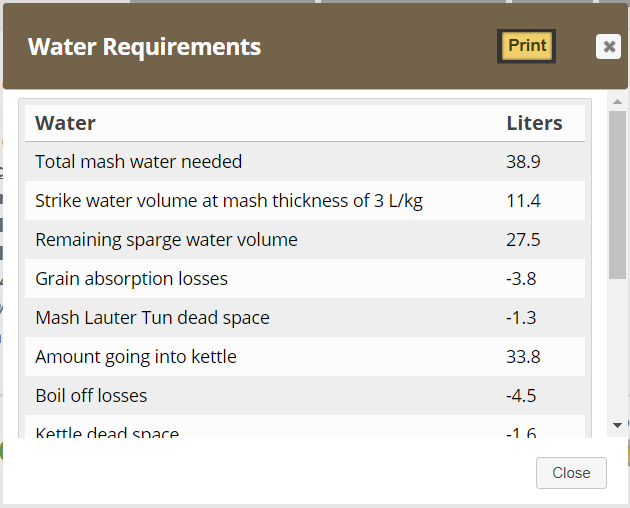Close dialog with the X icon
Screen dimensions: 630x508
point(608,47)
